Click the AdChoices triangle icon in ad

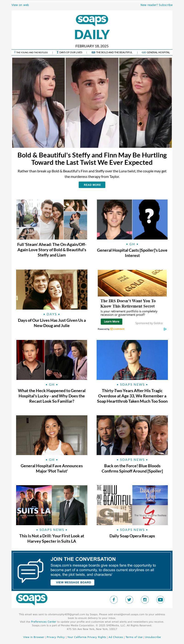(x=165, y=329)
